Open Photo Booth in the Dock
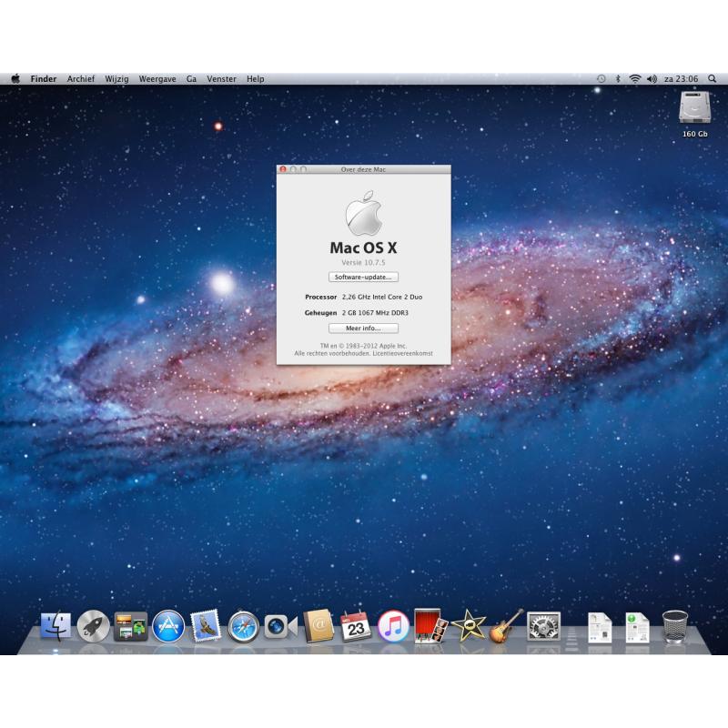728x728 pixels. point(430,626)
